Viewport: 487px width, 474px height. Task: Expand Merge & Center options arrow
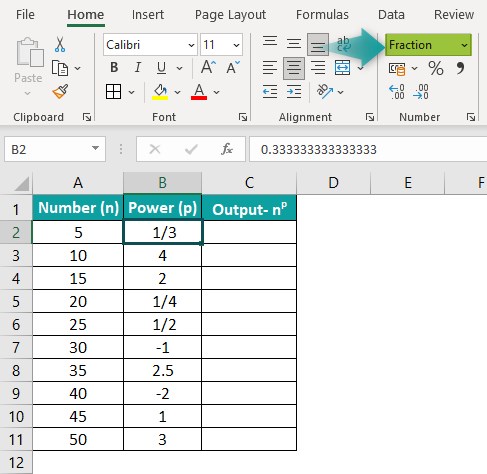tap(360, 68)
